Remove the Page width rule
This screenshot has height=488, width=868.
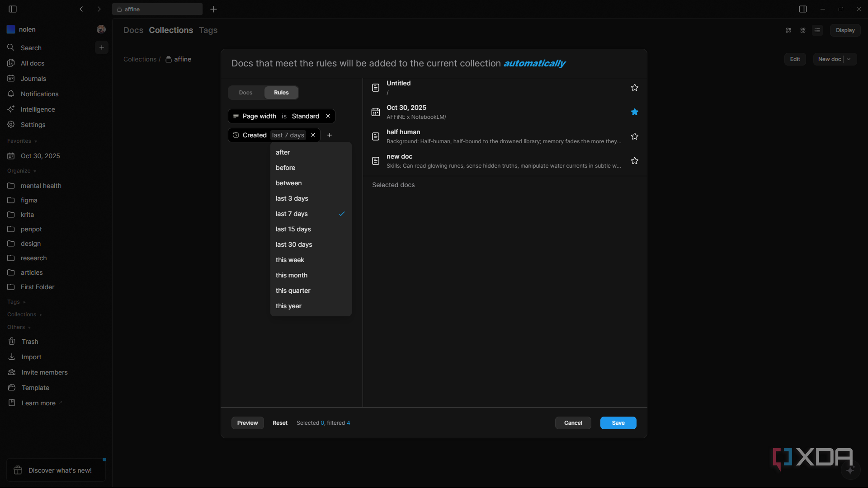tap(328, 116)
